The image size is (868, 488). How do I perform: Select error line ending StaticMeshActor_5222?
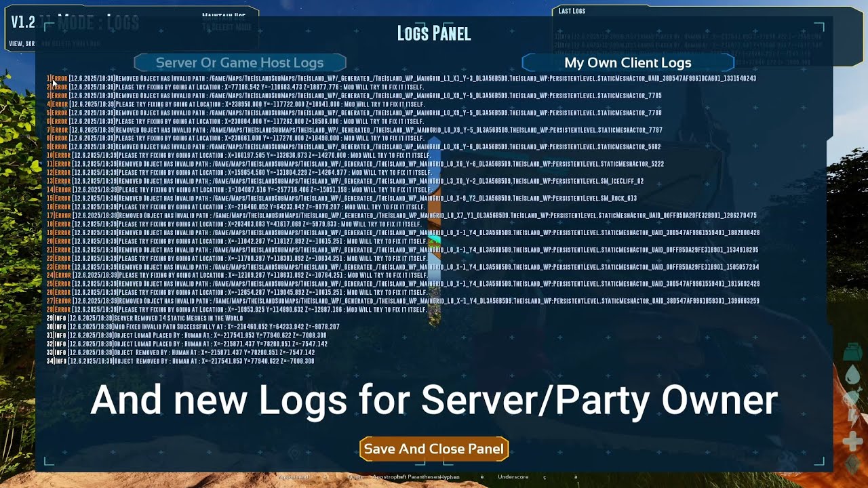(355, 164)
